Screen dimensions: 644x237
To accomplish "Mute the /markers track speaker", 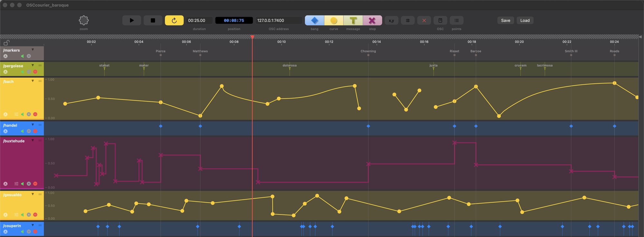I will coord(22,56).
